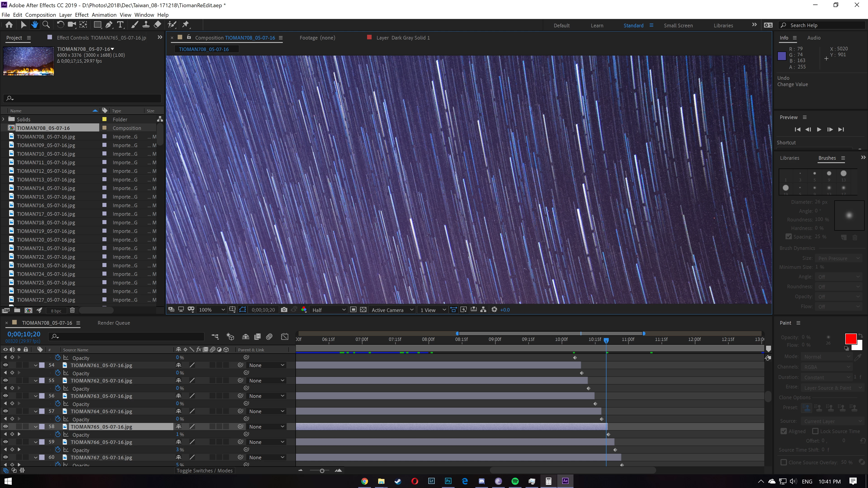868x488 pixels.
Task: Hide layer TIOMAN765_05-07-16.jpg with eye icon
Action: [x=5, y=426]
